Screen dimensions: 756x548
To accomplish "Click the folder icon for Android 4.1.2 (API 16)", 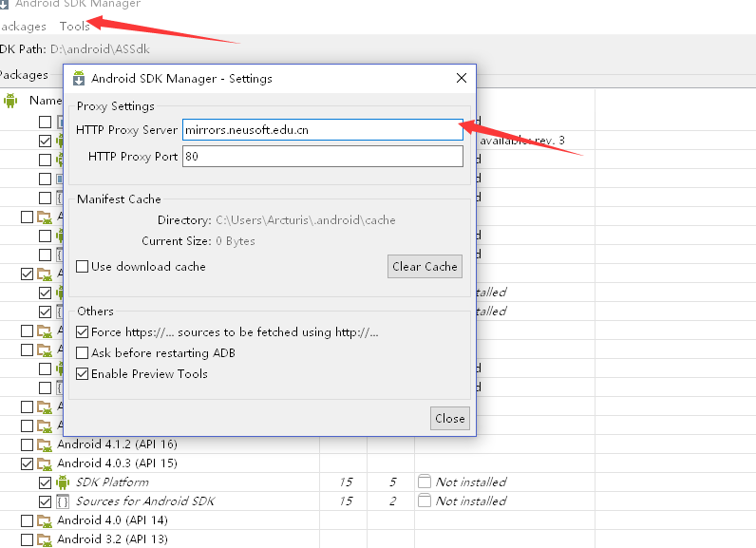I will tap(45, 444).
